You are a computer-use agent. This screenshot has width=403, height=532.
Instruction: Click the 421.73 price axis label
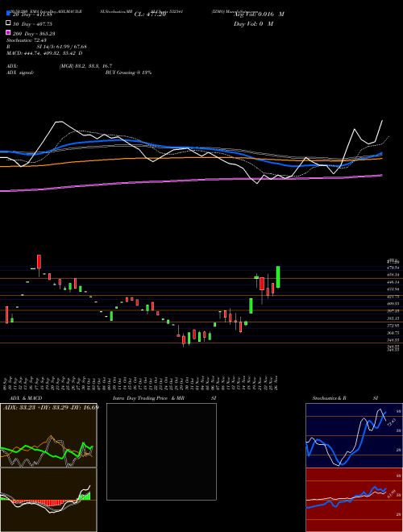coord(393,297)
